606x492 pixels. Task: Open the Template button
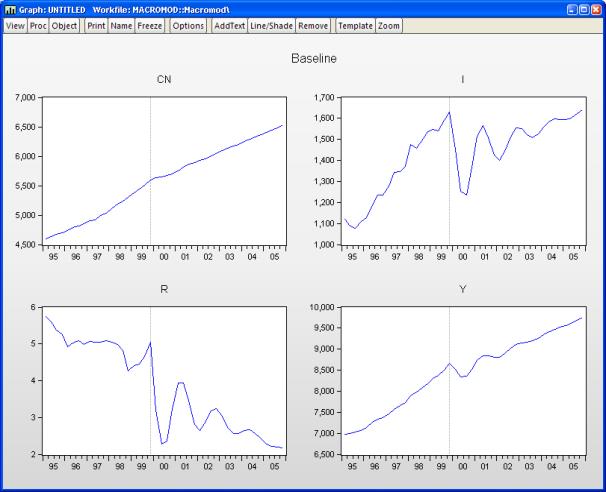point(355,25)
